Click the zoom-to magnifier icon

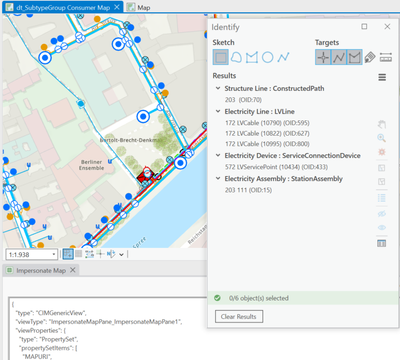click(x=381, y=138)
